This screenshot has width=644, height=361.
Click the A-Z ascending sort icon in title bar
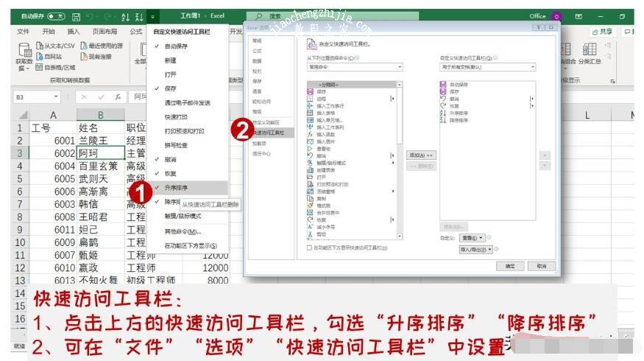[x=125, y=17]
